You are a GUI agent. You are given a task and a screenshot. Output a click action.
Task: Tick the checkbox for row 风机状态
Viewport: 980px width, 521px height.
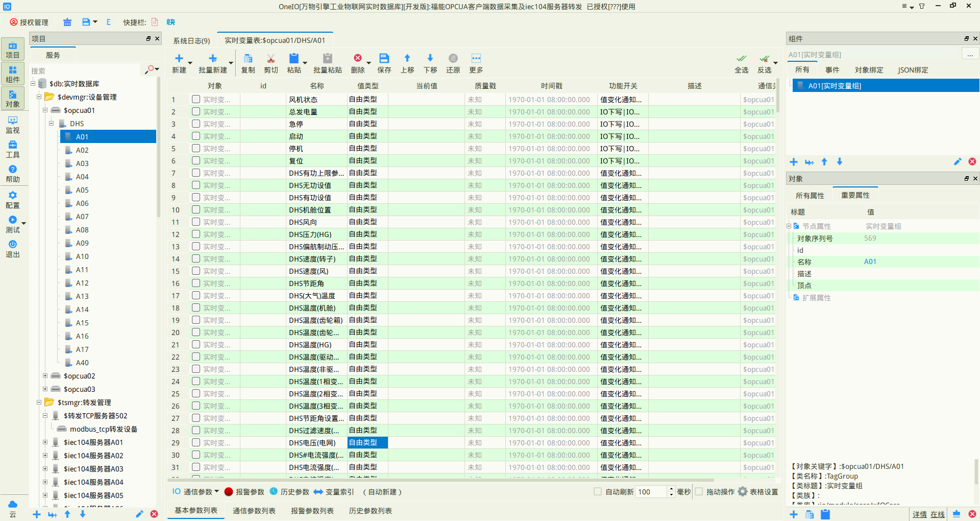[196, 99]
